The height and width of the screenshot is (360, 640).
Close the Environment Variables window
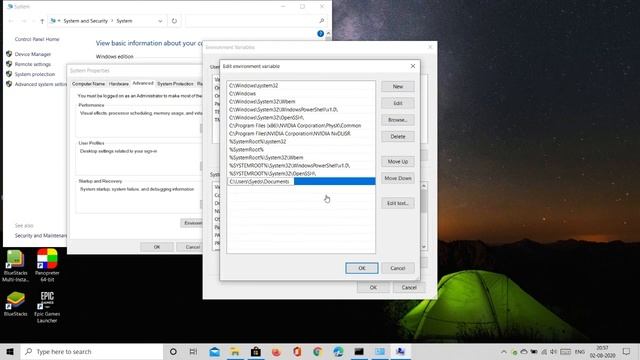[430, 47]
